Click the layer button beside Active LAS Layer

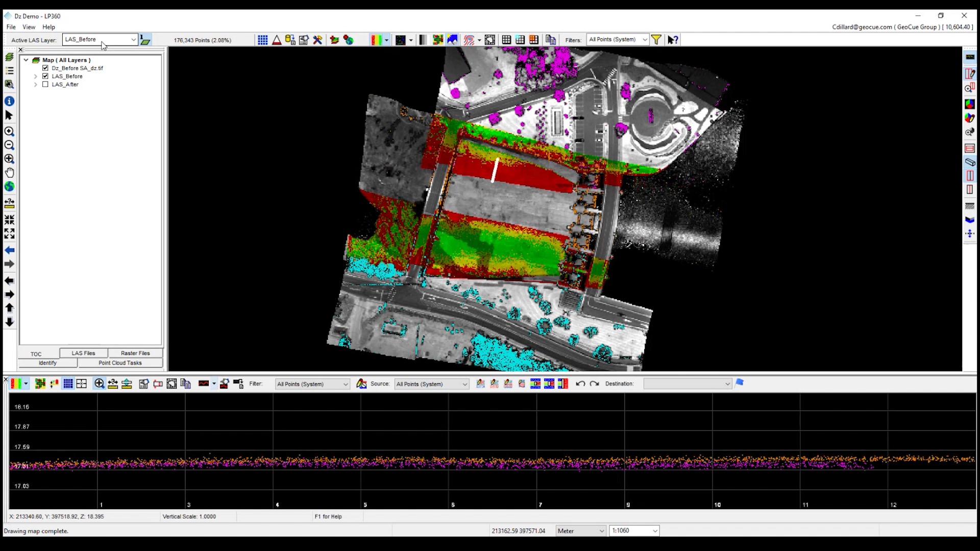145,40
